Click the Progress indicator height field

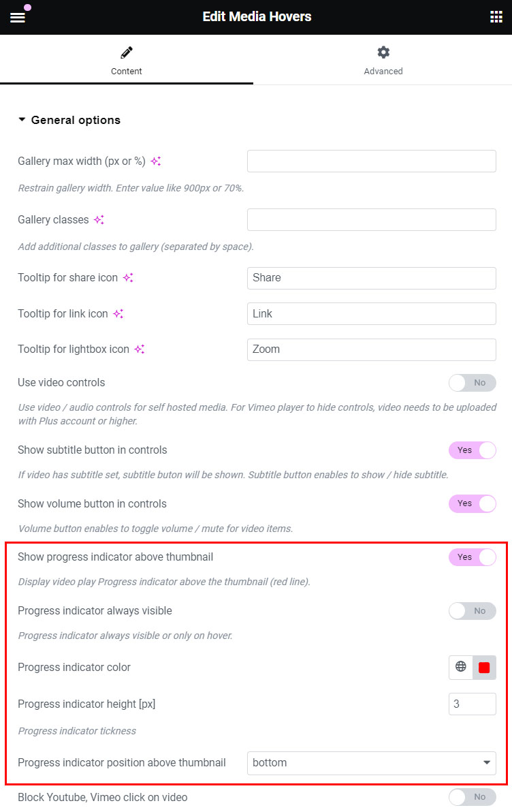coord(472,704)
